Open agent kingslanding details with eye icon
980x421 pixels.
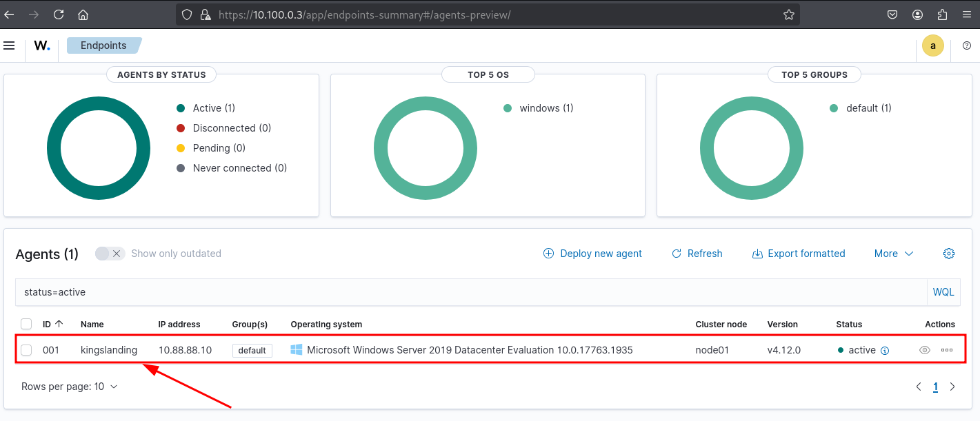925,350
